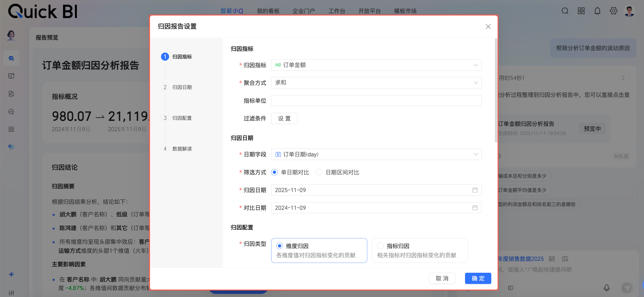Select 单日期对比 radio option

coord(275,172)
